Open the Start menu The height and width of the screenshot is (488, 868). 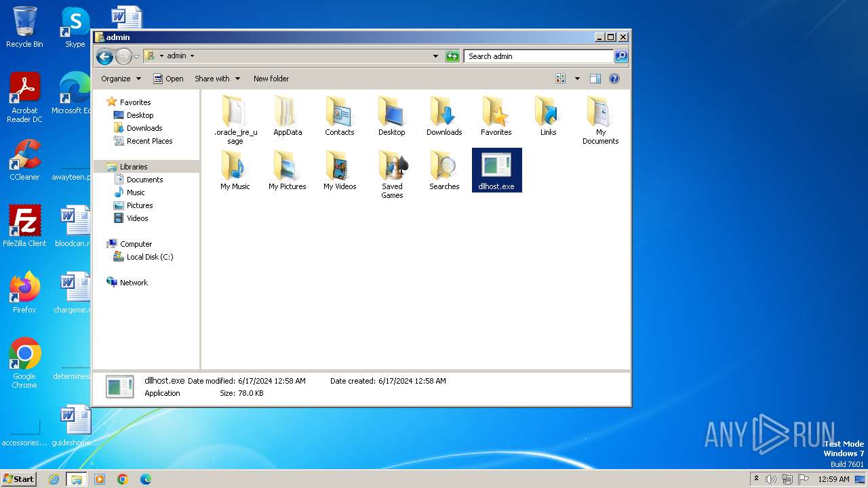point(18,479)
